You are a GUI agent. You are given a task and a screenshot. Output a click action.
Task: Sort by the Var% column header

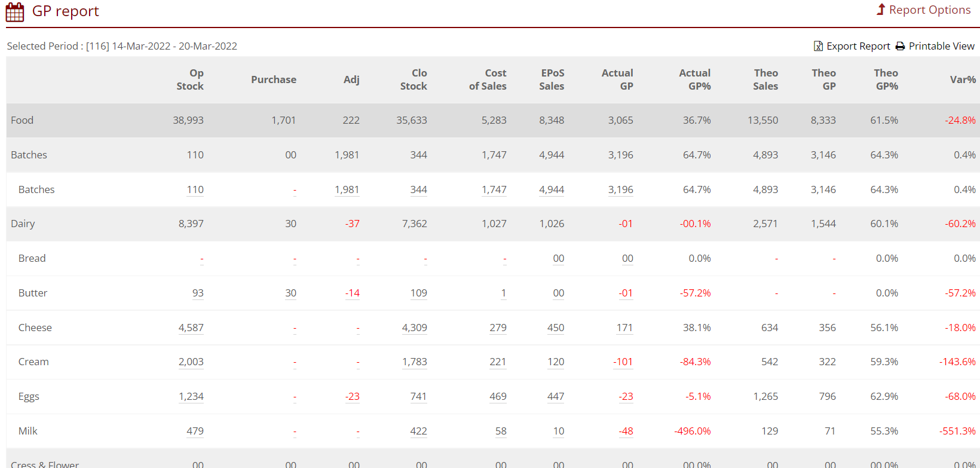[x=962, y=79]
